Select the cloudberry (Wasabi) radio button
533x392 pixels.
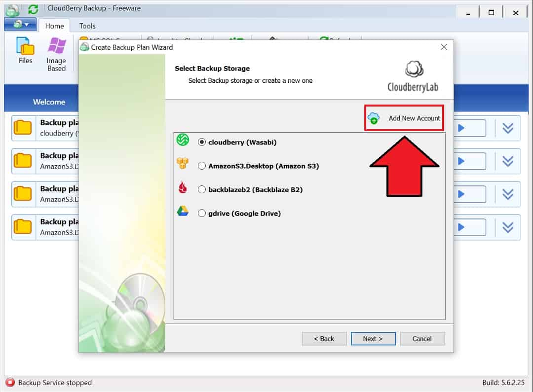point(202,142)
